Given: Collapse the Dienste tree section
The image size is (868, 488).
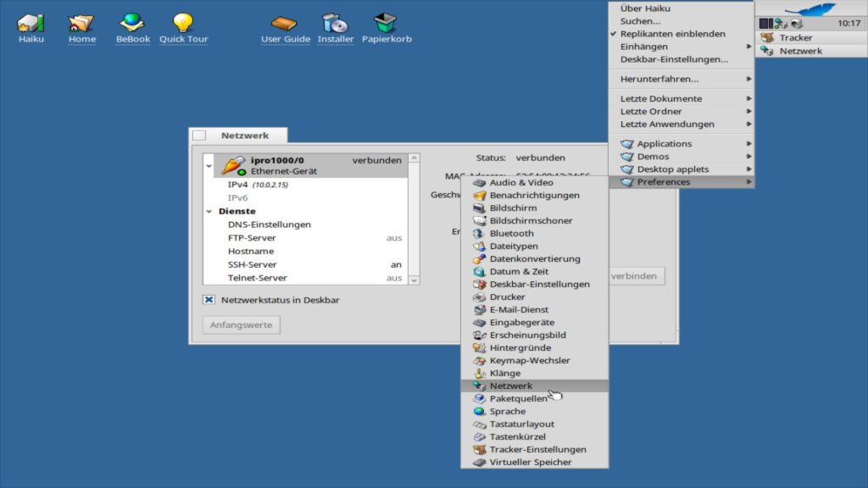Looking at the screenshot, I should tap(209, 211).
